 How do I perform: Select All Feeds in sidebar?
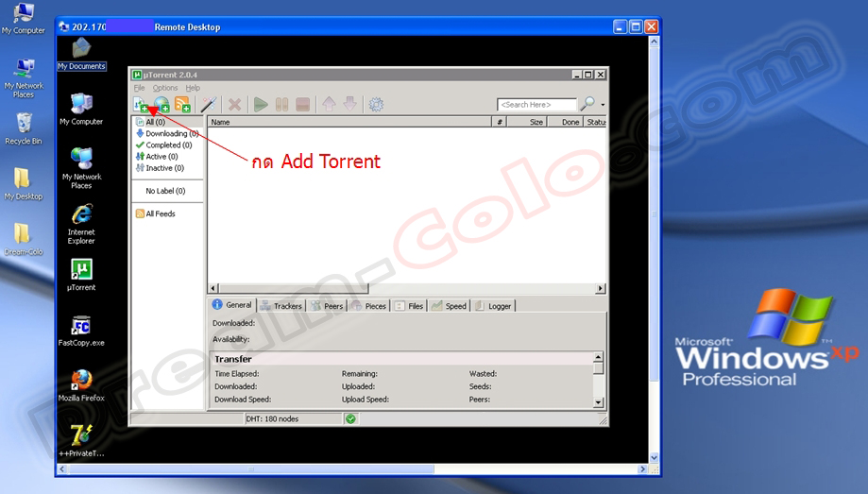pos(156,213)
